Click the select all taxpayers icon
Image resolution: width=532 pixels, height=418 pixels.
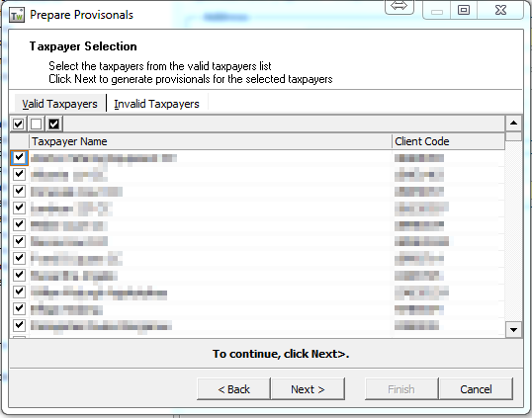[x=19, y=125]
